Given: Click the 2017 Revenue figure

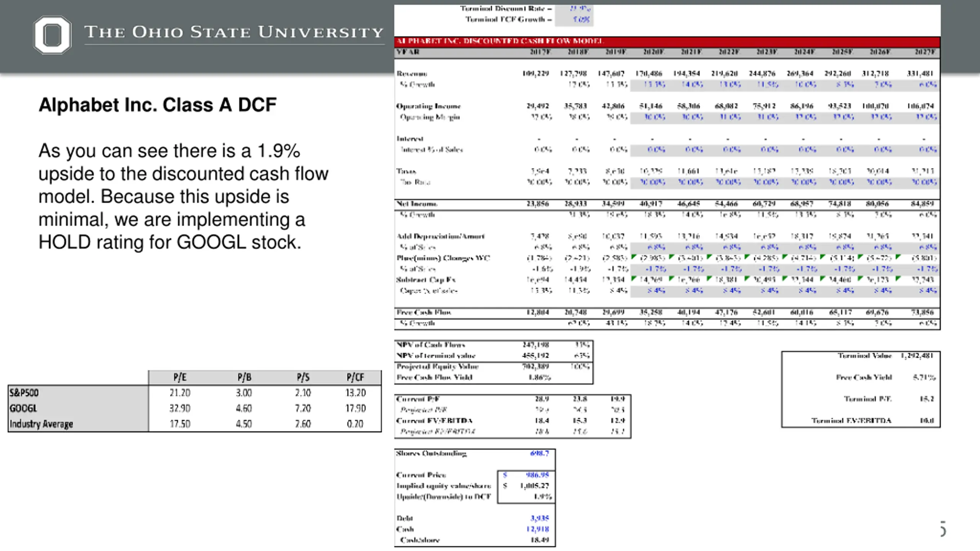Looking at the screenshot, I should point(536,73).
